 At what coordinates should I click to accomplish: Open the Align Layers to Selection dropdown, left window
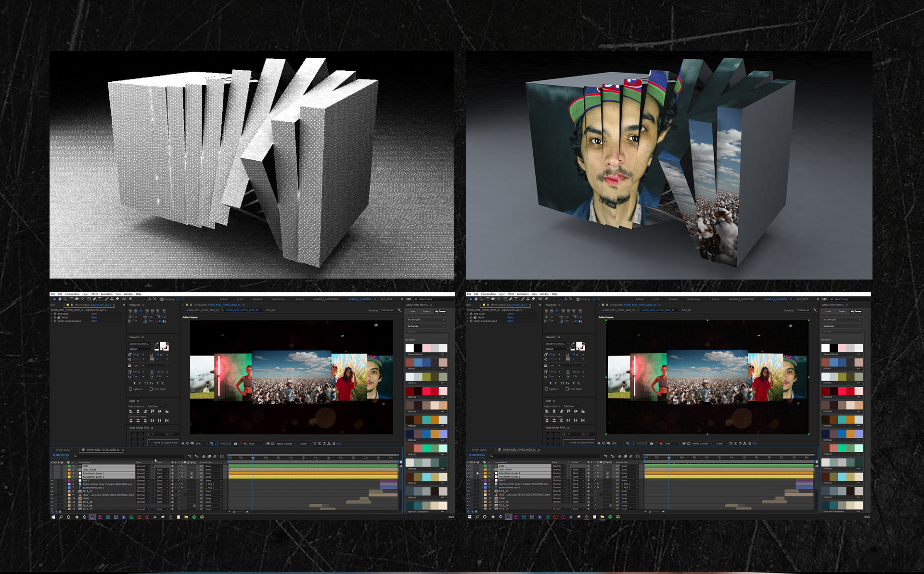point(158,407)
